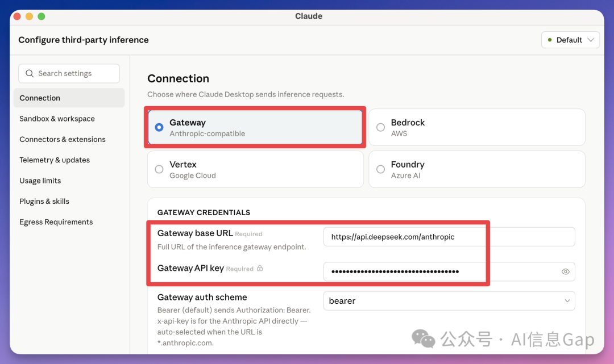Open the Usage limits section
614x364 pixels.
tap(40, 181)
